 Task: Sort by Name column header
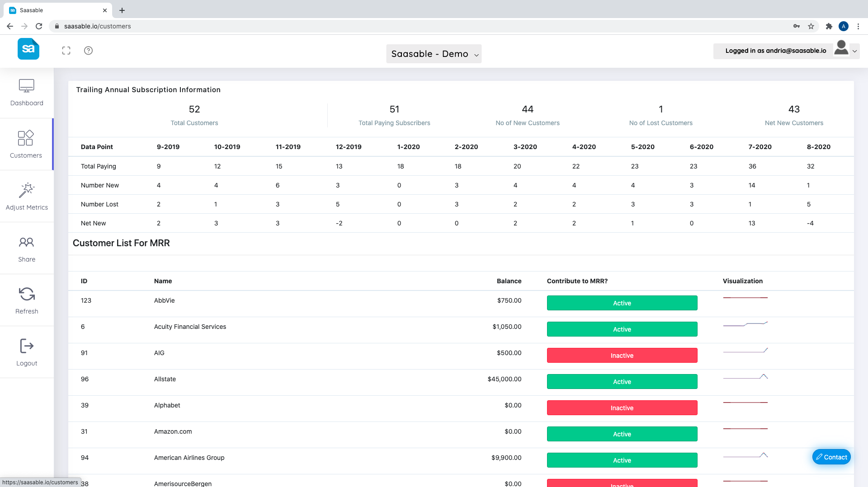pyautogui.click(x=163, y=281)
